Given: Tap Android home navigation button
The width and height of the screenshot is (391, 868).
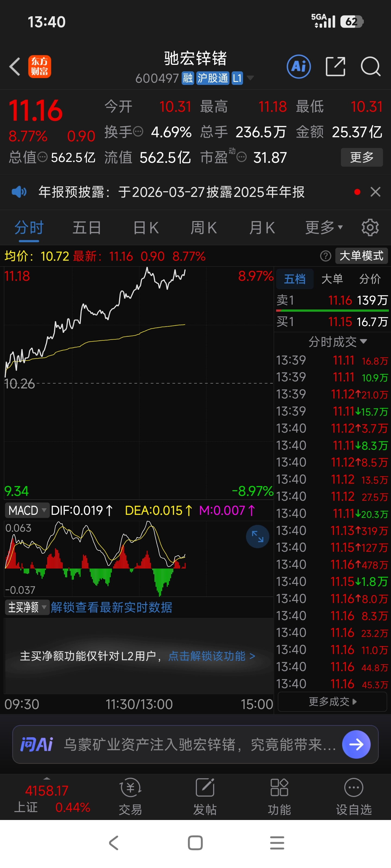Looking at the screenshot, I should point(195,843).
